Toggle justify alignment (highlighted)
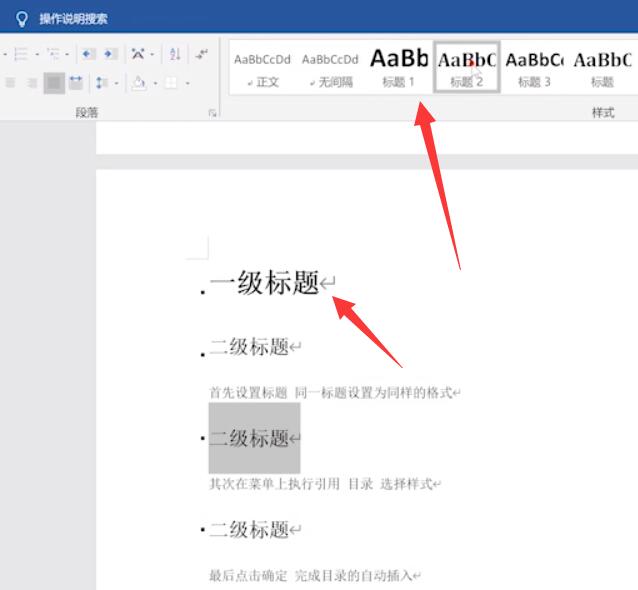 [x=54, y=83]
